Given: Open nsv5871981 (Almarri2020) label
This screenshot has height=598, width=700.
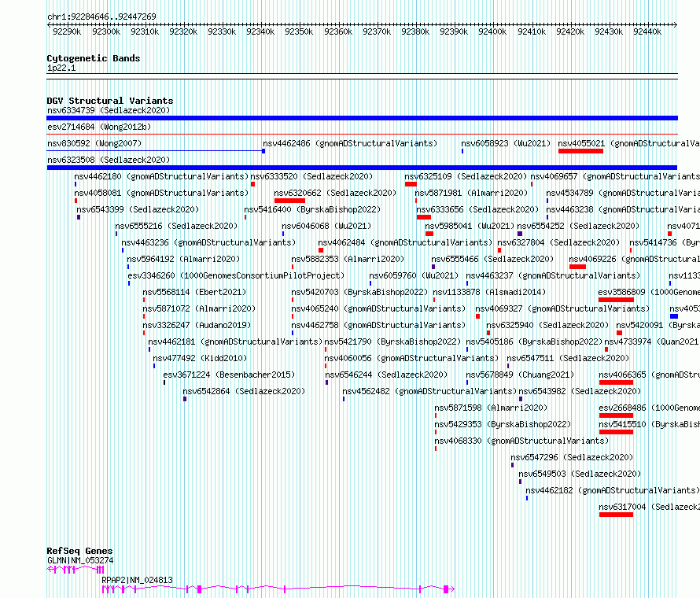Looking at the screenshot, I should tap(471, 193).
